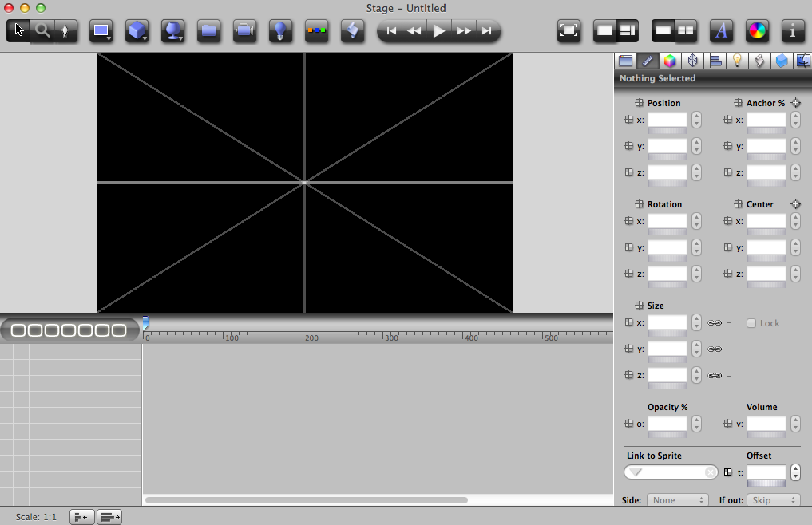Open the script scroll inspector tab
Screen dimensions: 812x525
pos(759,61)
